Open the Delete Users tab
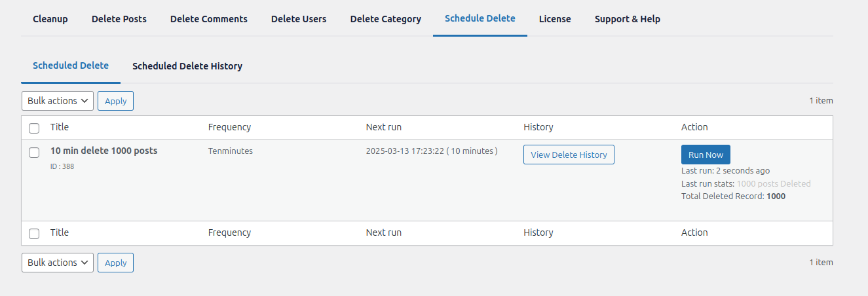 coord(298,19)
